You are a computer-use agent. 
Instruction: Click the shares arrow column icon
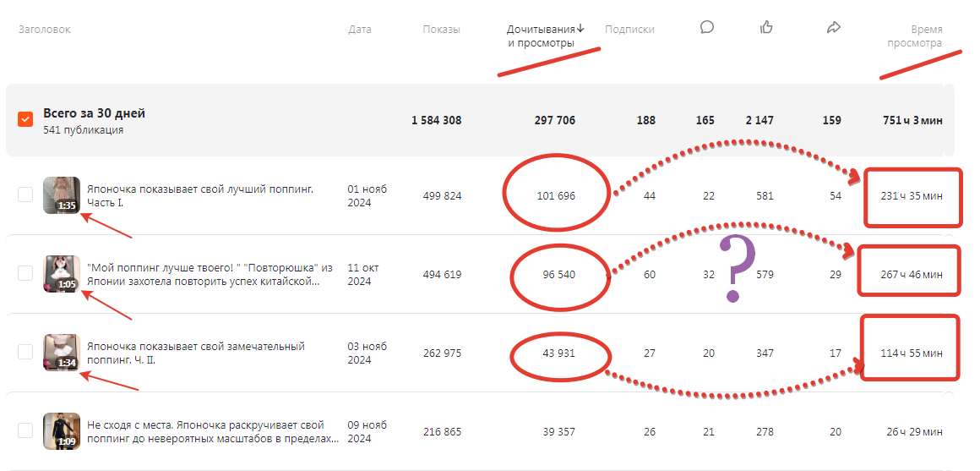[x=833, y=27]
